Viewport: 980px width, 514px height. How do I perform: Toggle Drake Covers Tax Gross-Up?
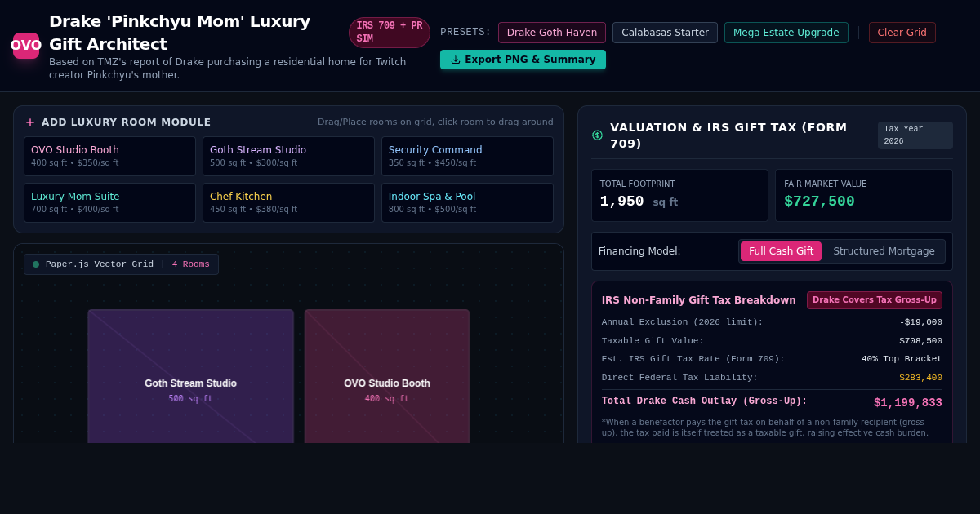point(875,300)
